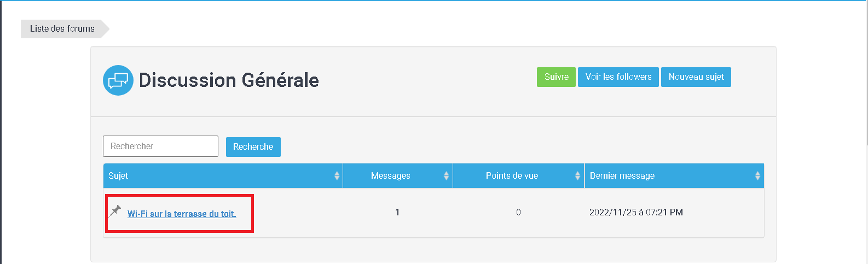Image resolution: width=868 pixels, height=264 pixels.
Task: Open topic Wi-Fi sur la terrasse du toit
Action: click(182, 214)
